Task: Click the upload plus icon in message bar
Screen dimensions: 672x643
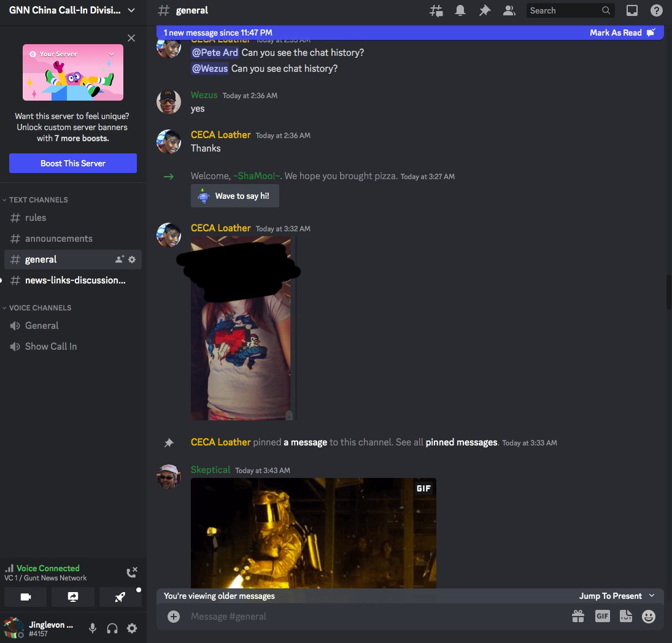Action: (174, 617)
